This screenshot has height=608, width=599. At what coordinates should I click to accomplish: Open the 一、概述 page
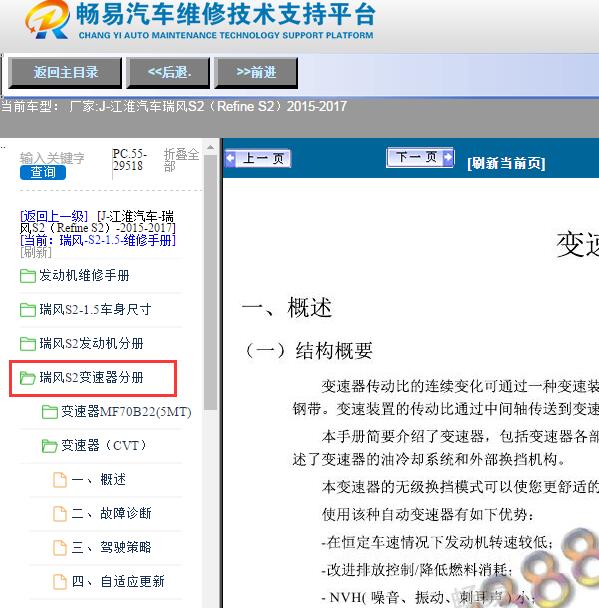click(x=98, y=480)
